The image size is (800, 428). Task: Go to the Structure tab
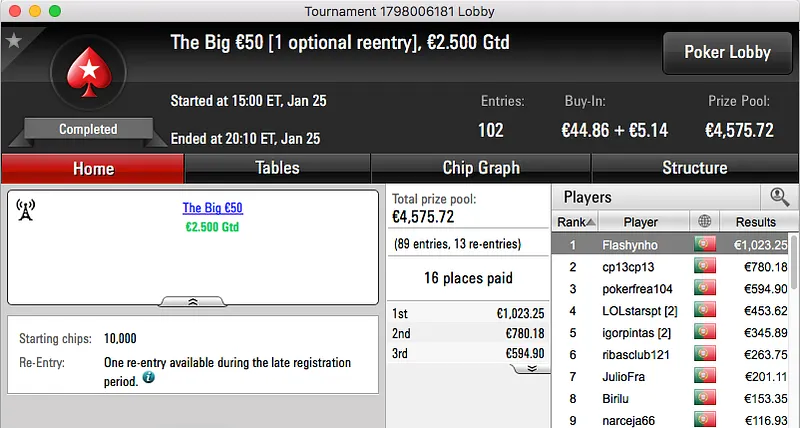click(x=694, y=168)
